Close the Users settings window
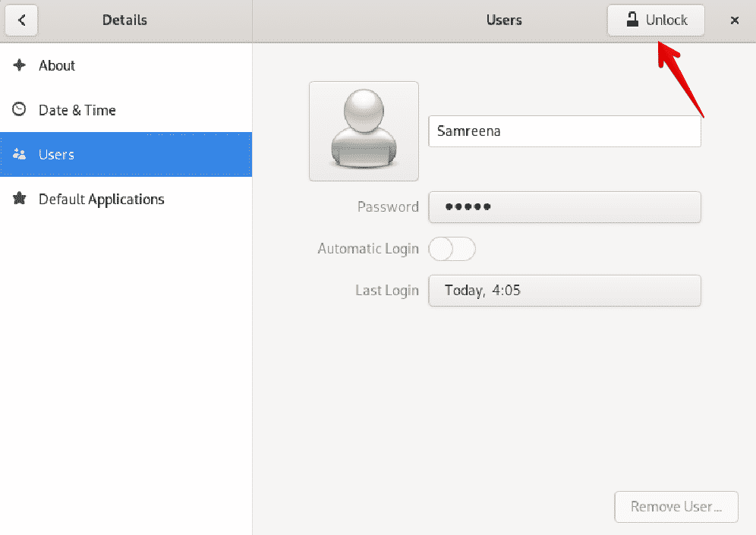 pyautogui.click(x=735, y=20)
